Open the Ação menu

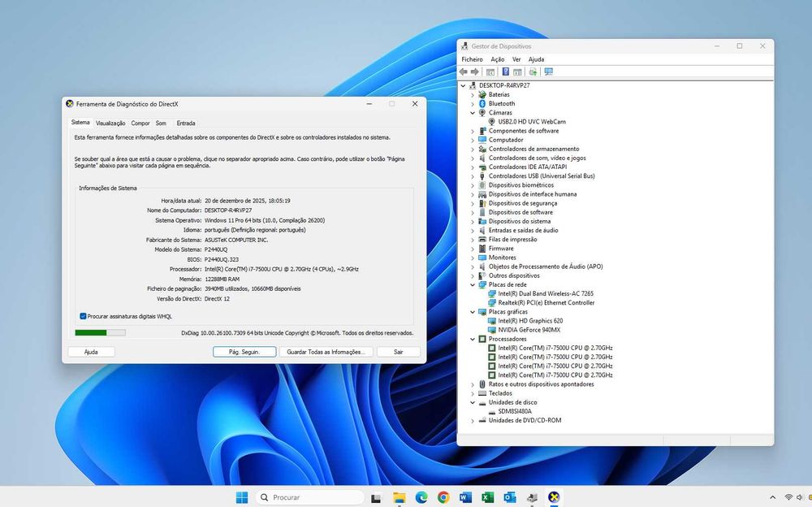[497, 59]
